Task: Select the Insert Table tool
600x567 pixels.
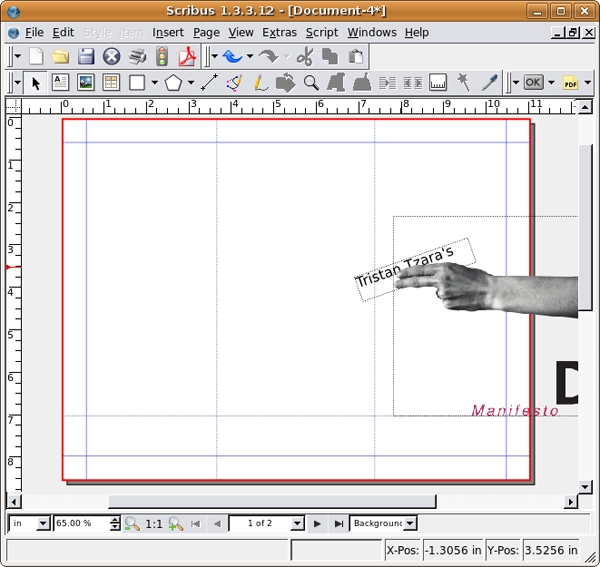Action: [x=111, y=83]
